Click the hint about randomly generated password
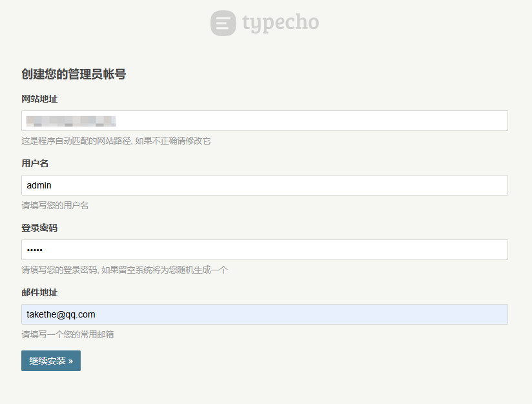The image size is (532, 404). coord(125,270)
